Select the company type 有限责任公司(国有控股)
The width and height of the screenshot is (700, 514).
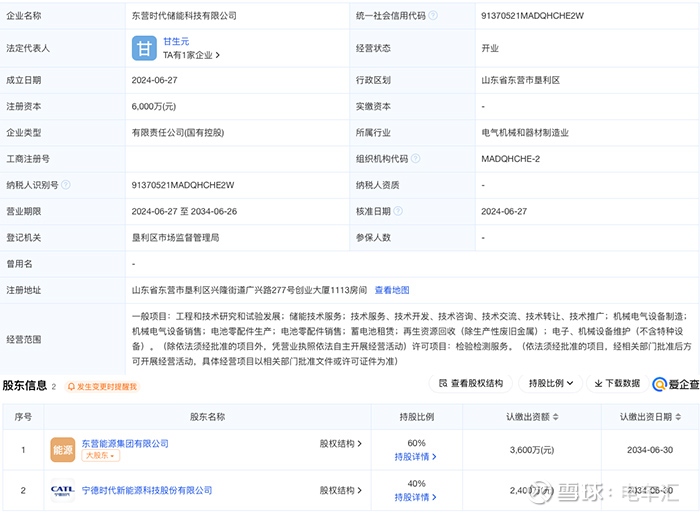pos(178,133)
